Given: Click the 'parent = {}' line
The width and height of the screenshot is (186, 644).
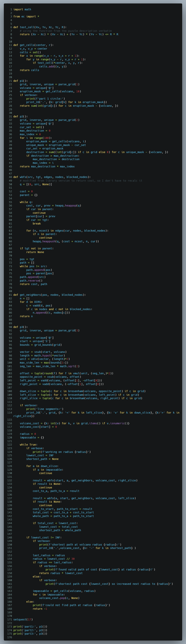Looking at the screenshot, I should tap(29, 195).
